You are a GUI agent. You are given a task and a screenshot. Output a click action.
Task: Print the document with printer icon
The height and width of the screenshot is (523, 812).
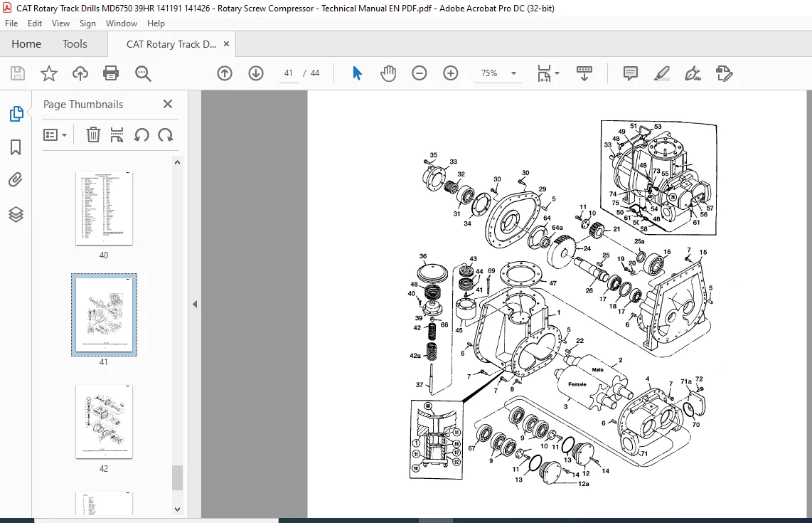[111, 73]
